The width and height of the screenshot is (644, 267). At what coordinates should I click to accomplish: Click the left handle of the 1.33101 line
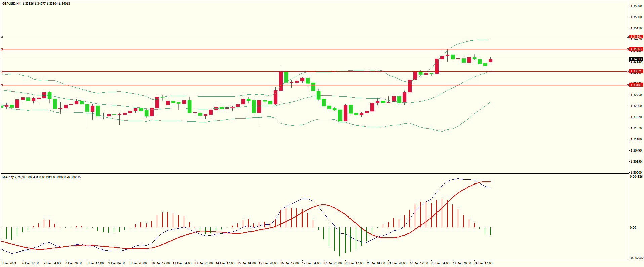pos(2,85)
